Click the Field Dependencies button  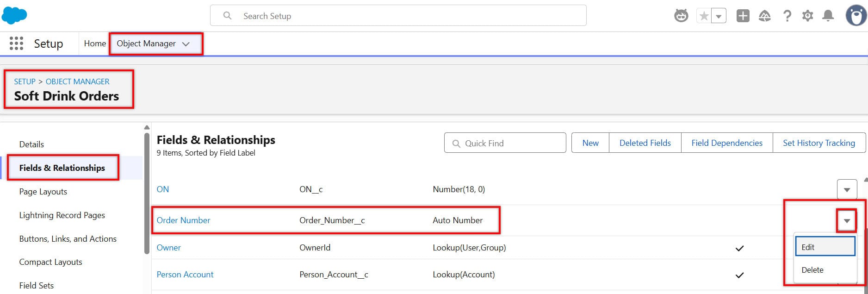[x=727, y=143]
